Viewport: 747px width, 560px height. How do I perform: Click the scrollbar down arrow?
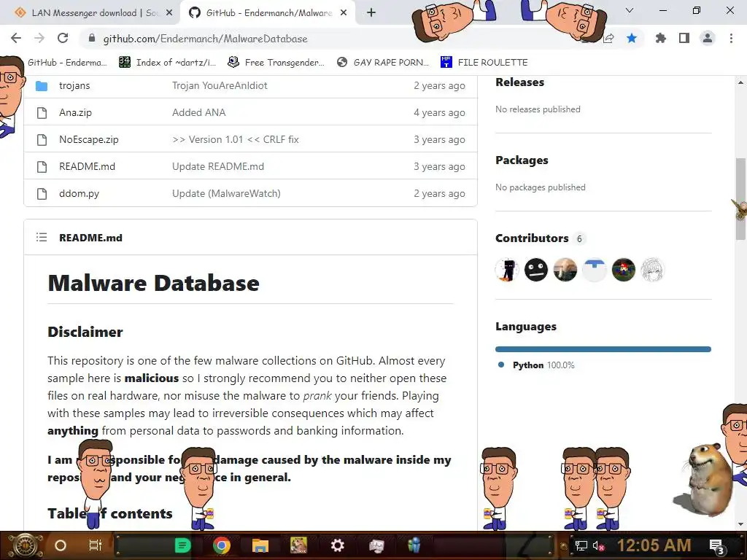(x=740, y=524)
